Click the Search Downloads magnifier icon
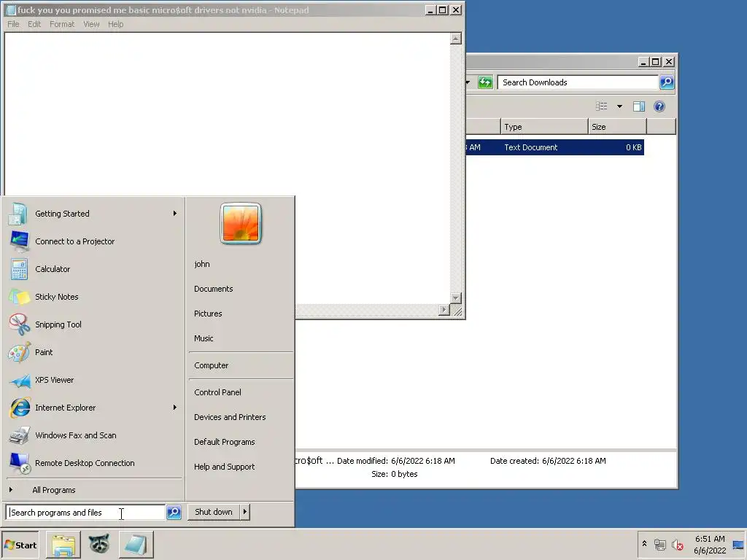The height and width of the screenshot is (560, 747). point(667,82)
